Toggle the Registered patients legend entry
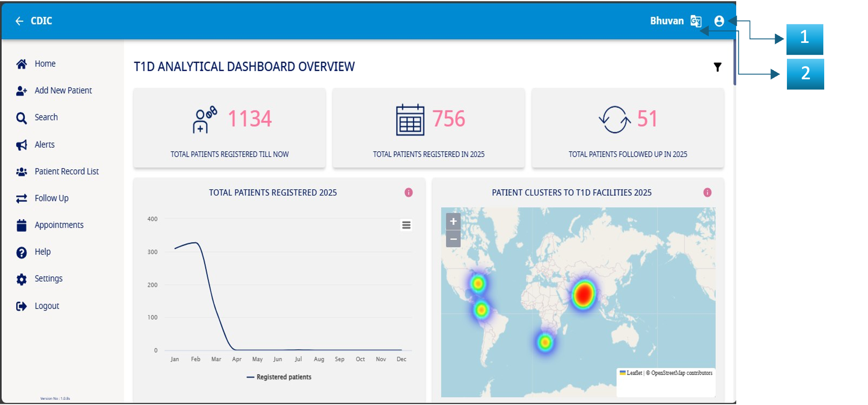The height and width of the screenshot is (405, 868). coord(280,377)
